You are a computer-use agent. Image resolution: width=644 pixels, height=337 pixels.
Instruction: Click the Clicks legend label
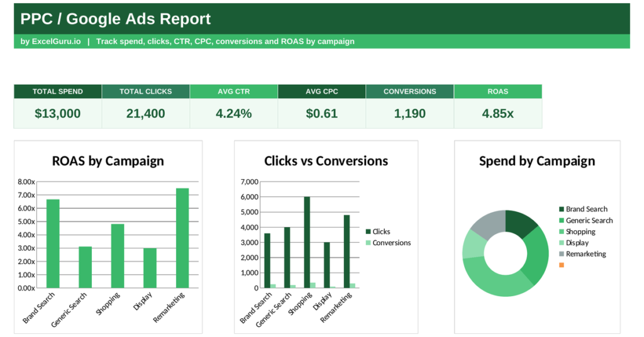click(x=381, y=231)
